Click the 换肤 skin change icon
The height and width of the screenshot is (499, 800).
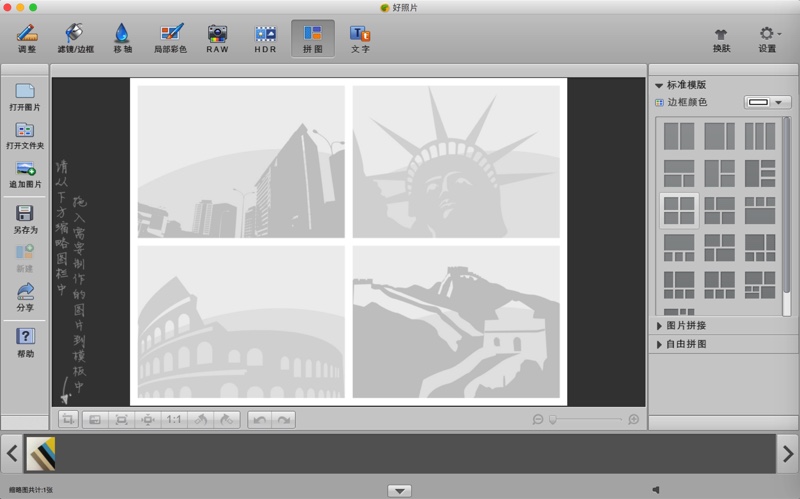[721, 40]
